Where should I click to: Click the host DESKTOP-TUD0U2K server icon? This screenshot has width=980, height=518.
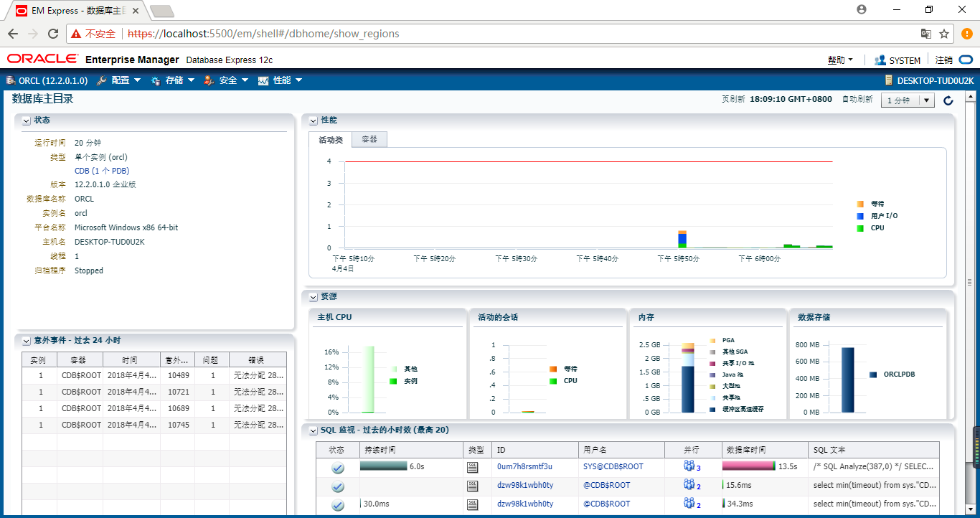click(x=889, y=80)
